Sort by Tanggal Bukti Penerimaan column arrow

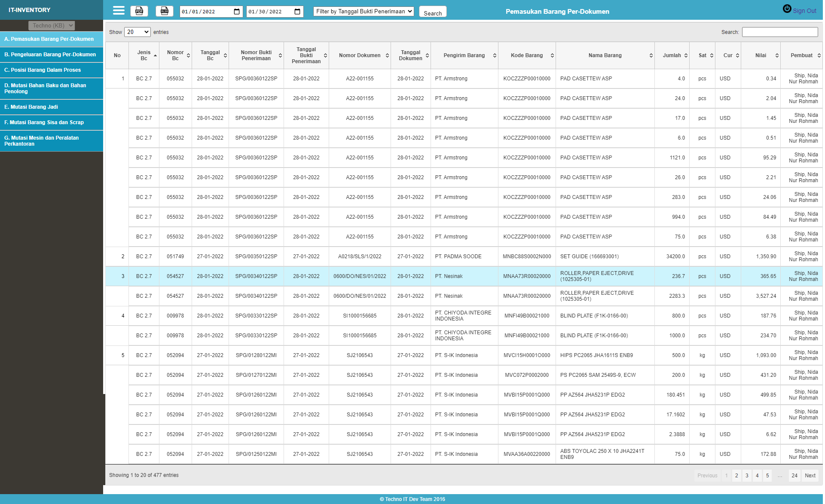tap(325, 55)
